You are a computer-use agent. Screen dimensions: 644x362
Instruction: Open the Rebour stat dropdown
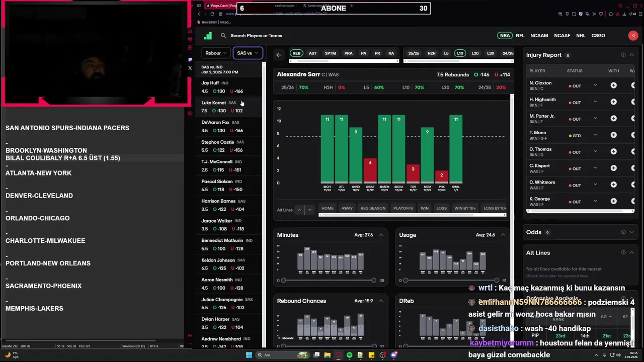216,53
